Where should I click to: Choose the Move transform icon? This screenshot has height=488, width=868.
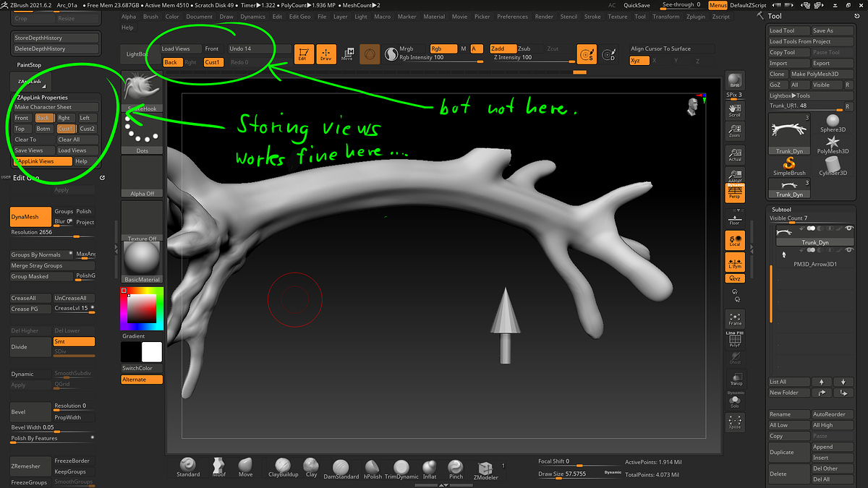click(x=347, y=54)
